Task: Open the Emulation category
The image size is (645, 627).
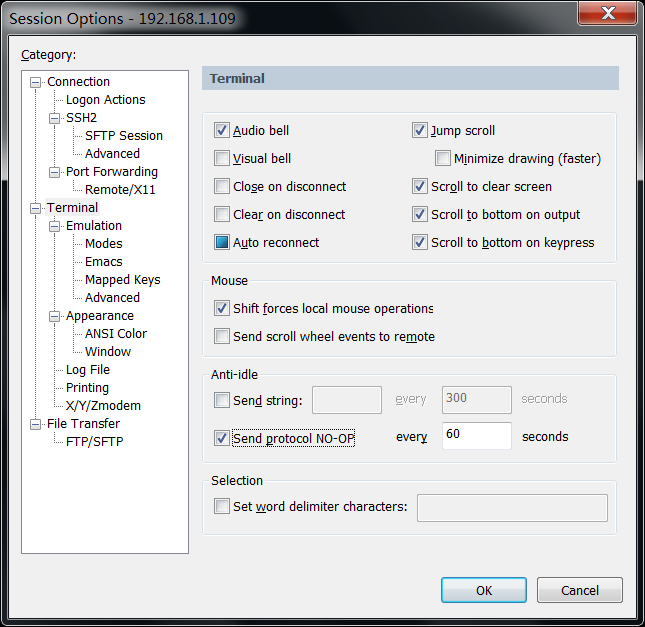Action: click(94, 225)
